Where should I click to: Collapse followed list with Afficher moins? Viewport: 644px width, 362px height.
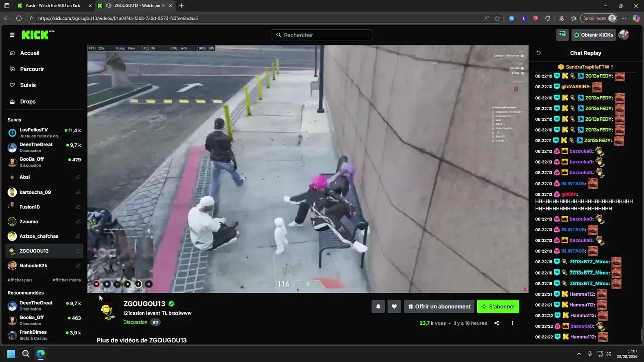pyautogui.click(x=67, y=280)
